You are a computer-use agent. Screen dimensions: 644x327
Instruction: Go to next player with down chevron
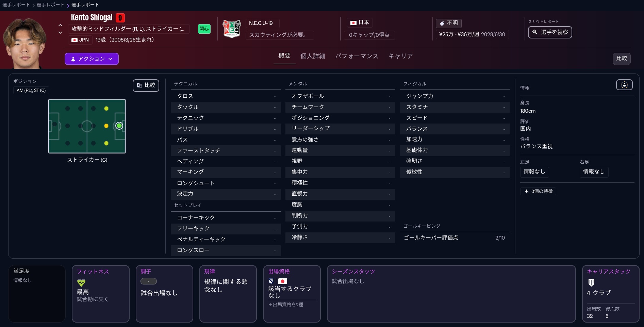pos(60,33)
